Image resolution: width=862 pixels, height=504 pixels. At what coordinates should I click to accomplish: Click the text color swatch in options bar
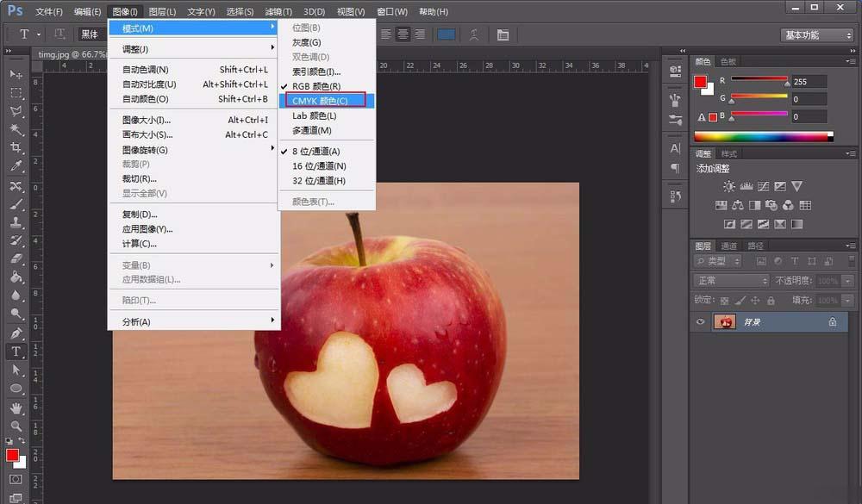coord(447,34)
